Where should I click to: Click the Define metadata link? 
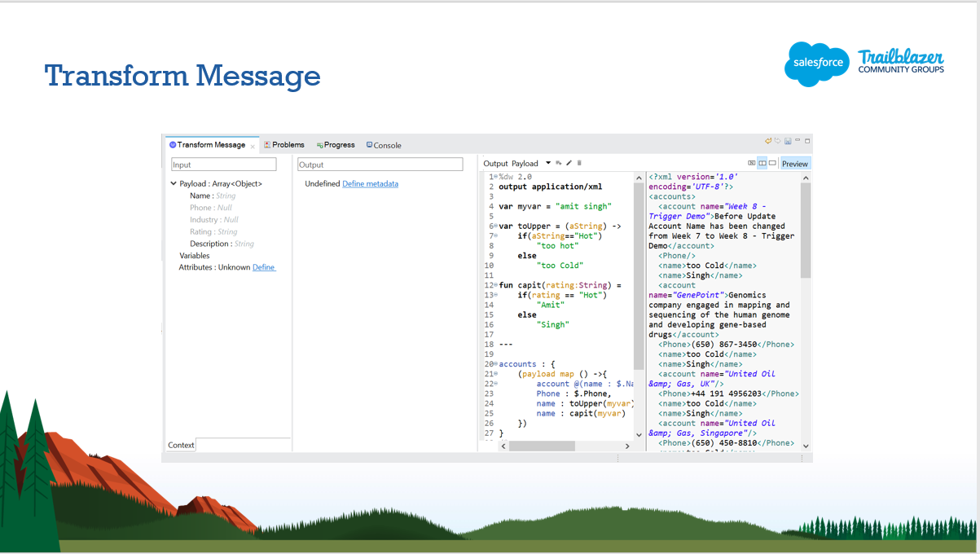pyautogui.click(x=370, y=184)
